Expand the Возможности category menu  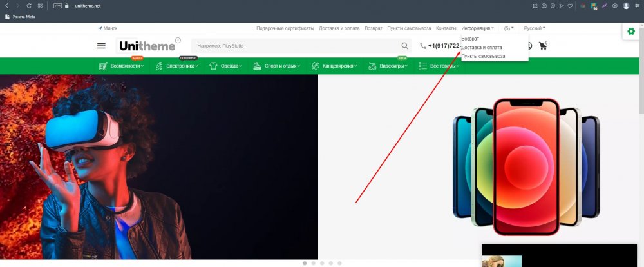click(x=122, y=66)
